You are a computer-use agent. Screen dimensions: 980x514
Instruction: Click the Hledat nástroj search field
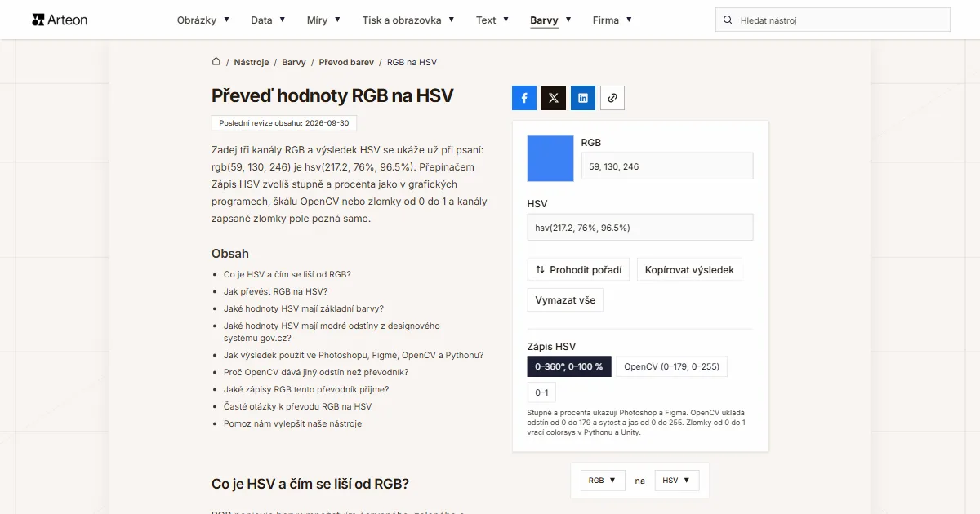pyautogui.click(x=833, y=20)
